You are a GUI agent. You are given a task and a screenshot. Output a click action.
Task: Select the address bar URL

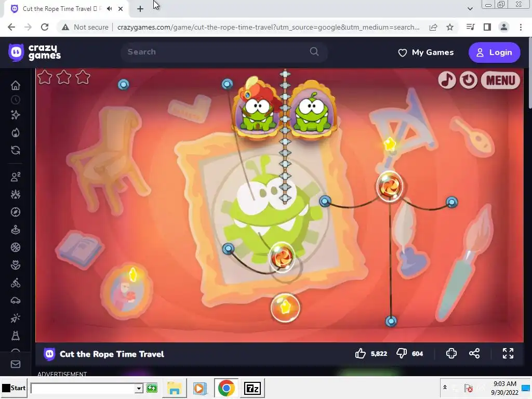pyautogui.click(x=268, y=27)
